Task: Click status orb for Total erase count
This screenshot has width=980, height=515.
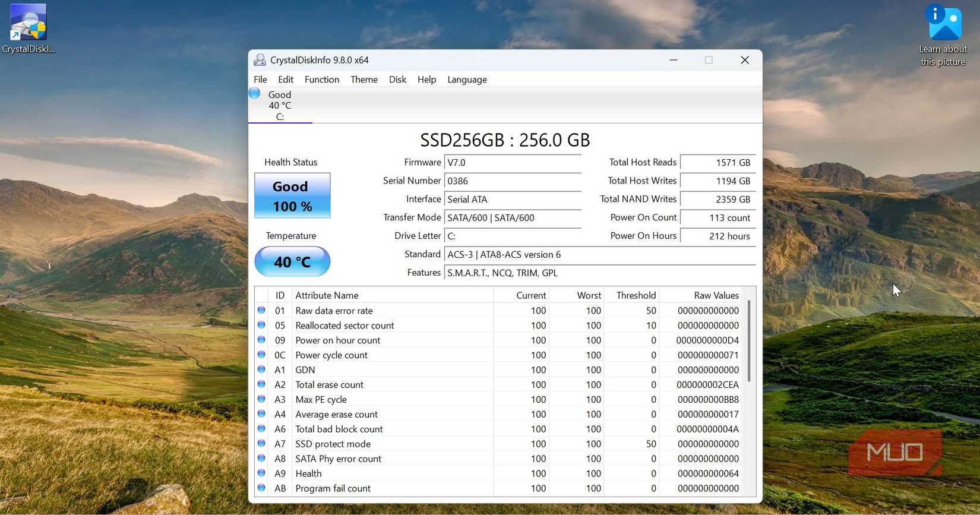Action: [x=261, y=384]
